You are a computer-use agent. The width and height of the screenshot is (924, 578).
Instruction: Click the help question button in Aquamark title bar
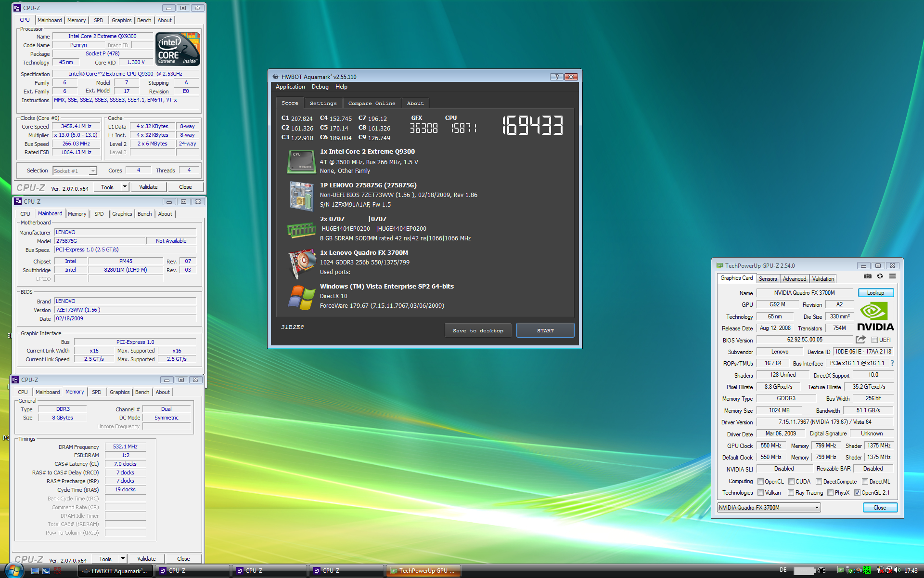[556, 77]
